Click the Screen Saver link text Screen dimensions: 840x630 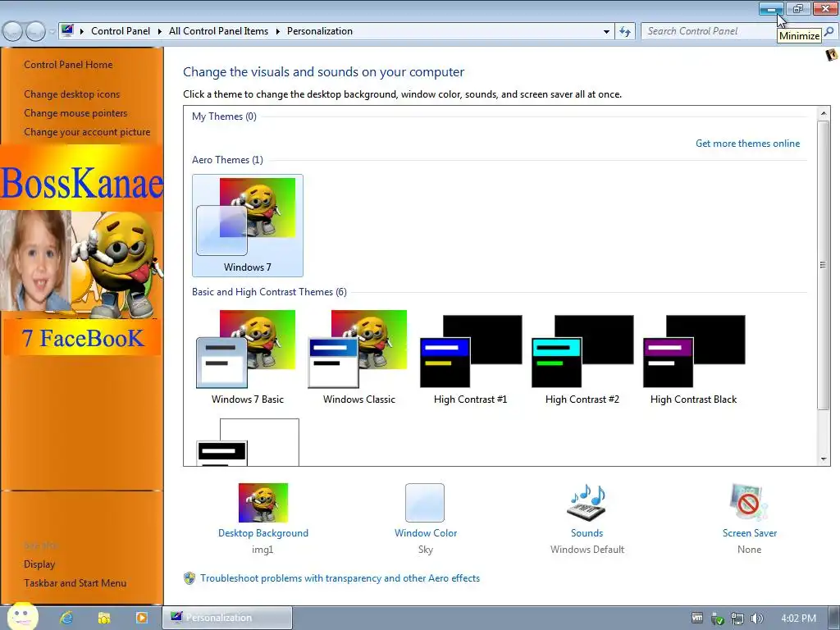pos(750,533)
